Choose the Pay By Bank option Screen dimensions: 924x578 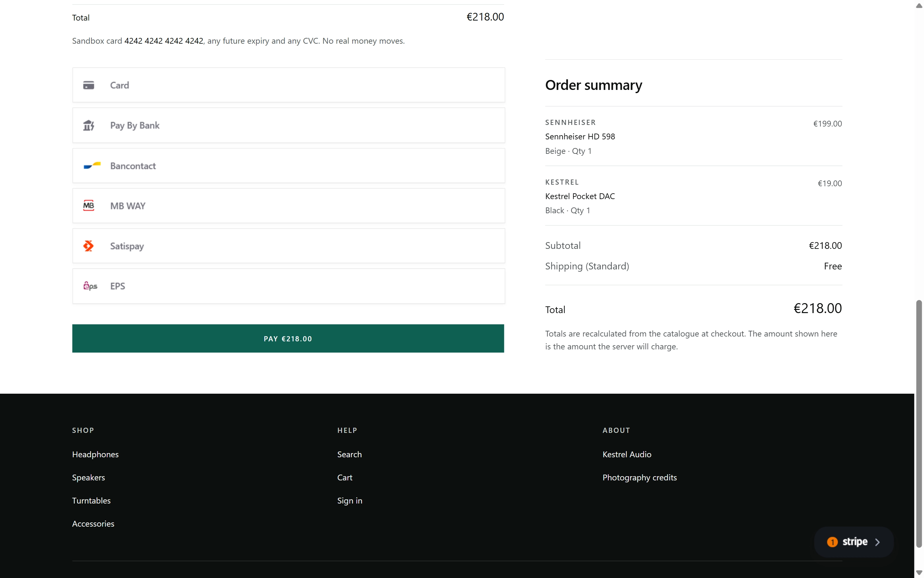point(289,125)
